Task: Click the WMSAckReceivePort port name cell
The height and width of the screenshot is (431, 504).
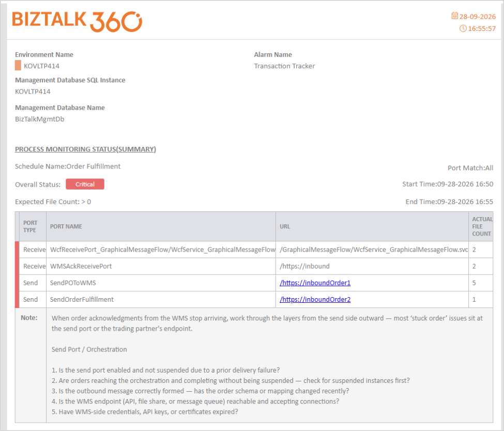Action: pos(161,267)
